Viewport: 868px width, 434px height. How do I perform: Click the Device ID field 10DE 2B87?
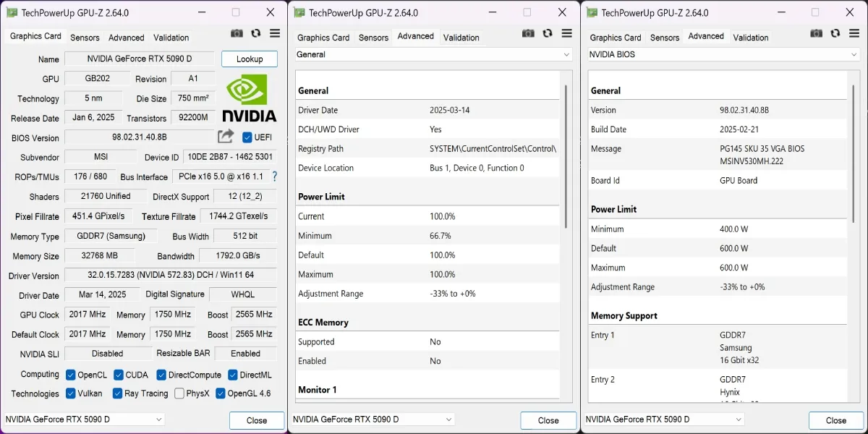230,157
